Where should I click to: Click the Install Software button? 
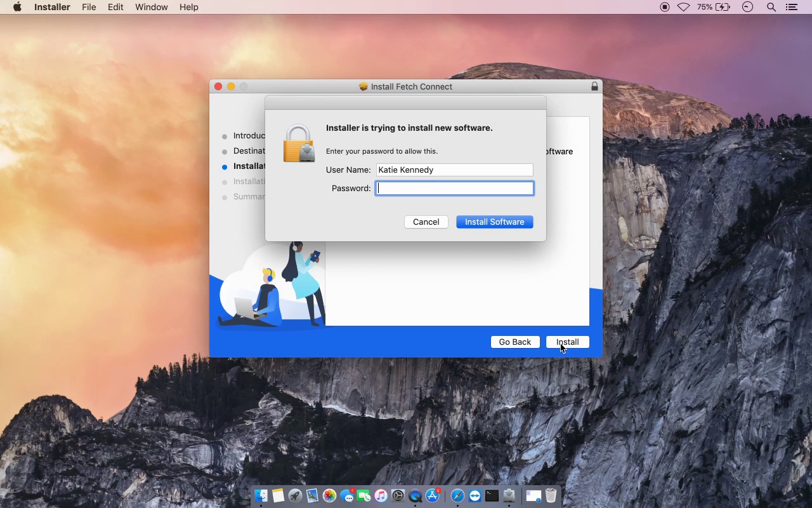point(494,222)
